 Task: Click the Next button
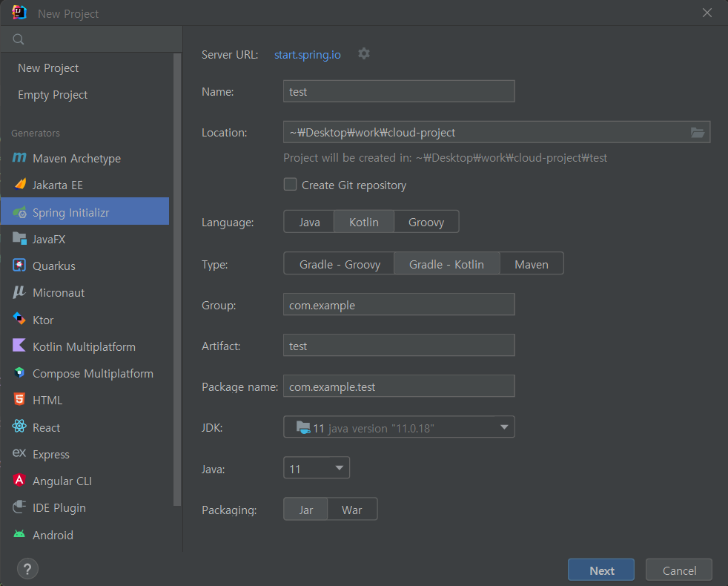[601, 570]
